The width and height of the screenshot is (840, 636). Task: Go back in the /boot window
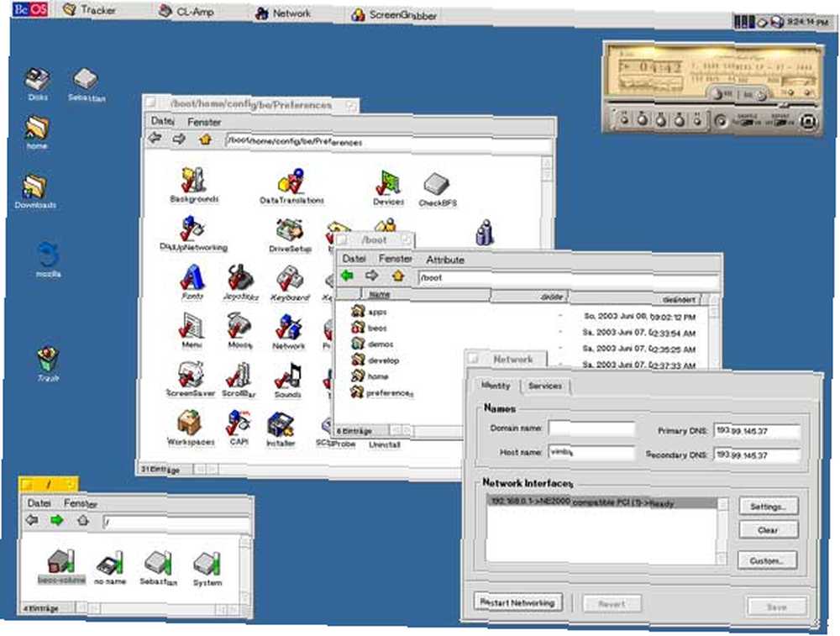click(x=347, y=276)
